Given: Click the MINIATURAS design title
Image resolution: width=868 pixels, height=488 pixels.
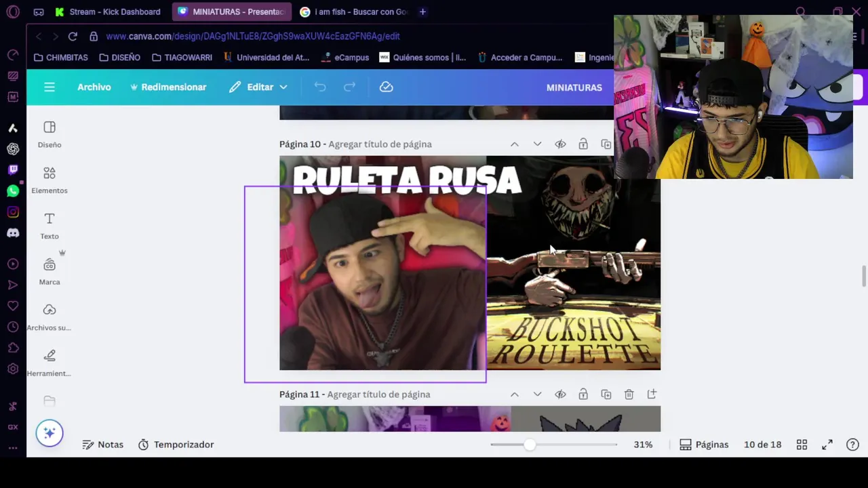Looking at the screenshot, I should (574, 87).
